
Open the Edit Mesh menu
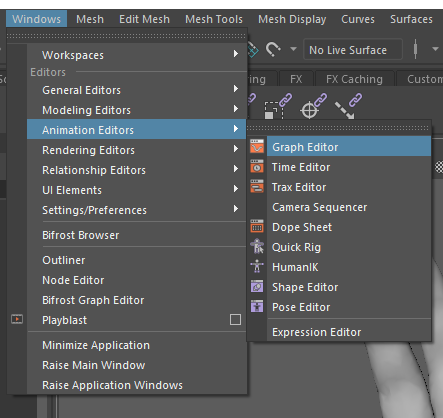(144, 19)
